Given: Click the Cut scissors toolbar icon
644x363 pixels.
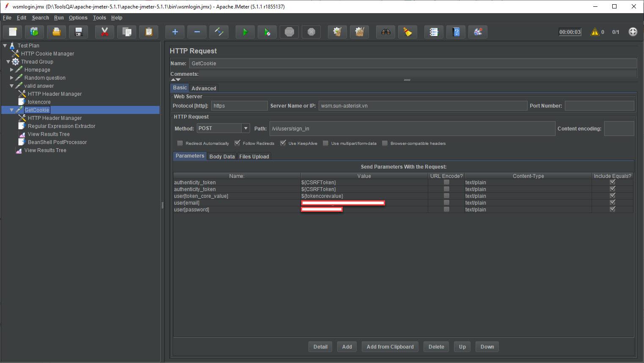Looking at the screenshot, I should (105, 32).
